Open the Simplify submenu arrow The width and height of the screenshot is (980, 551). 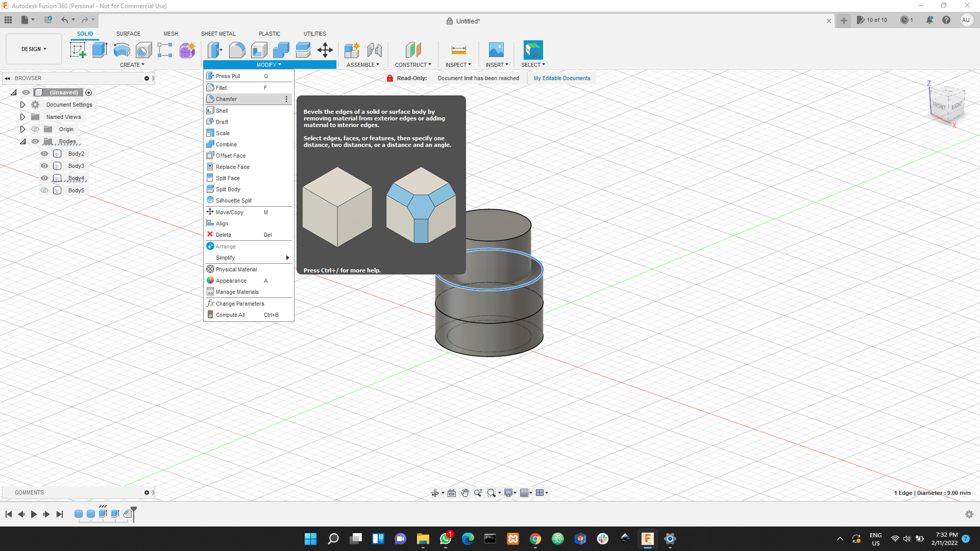coord(287,258)
